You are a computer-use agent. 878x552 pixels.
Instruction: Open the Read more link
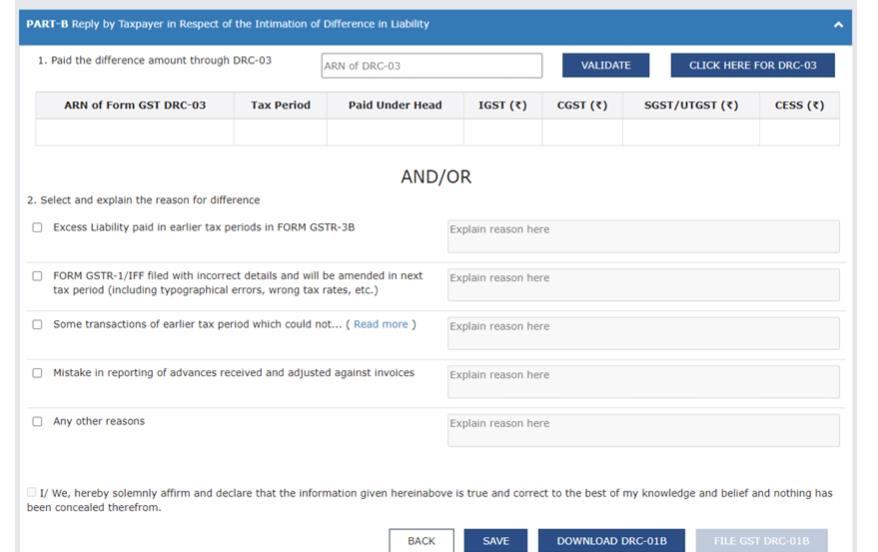tap(381, 325)
